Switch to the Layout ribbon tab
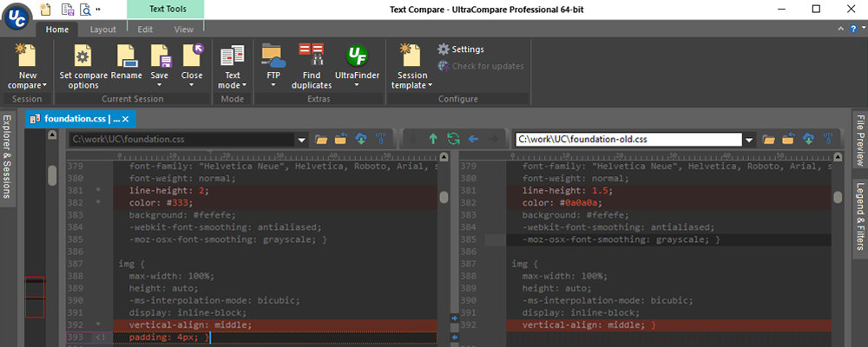The width and height of the screenshot is (868, 347). [x=102, y=29]
